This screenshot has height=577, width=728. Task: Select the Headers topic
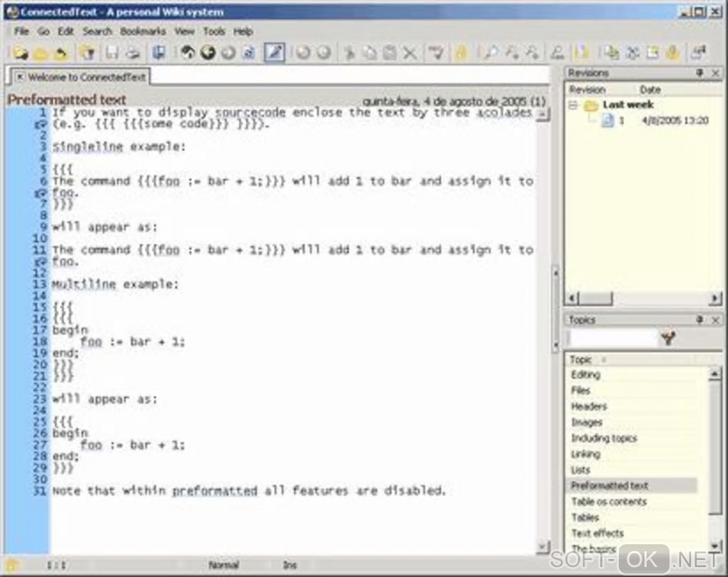tap(589, 407)
